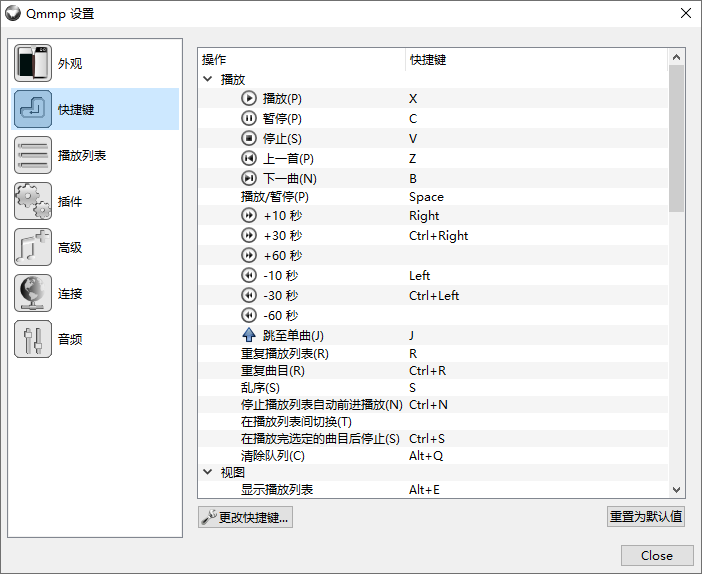Click the 重置为默认值 button
The width and height of the screenshot is (702, 574).
coord(646,517)
